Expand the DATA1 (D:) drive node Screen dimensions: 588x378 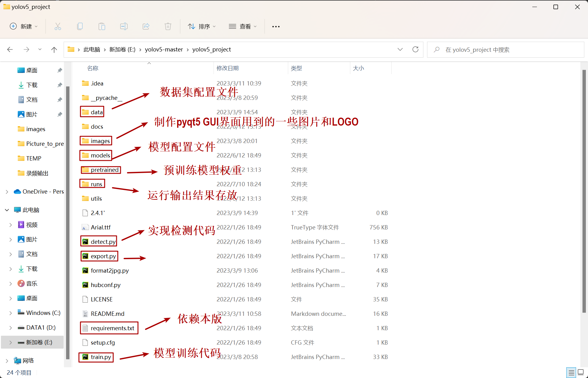pos(11,328)
